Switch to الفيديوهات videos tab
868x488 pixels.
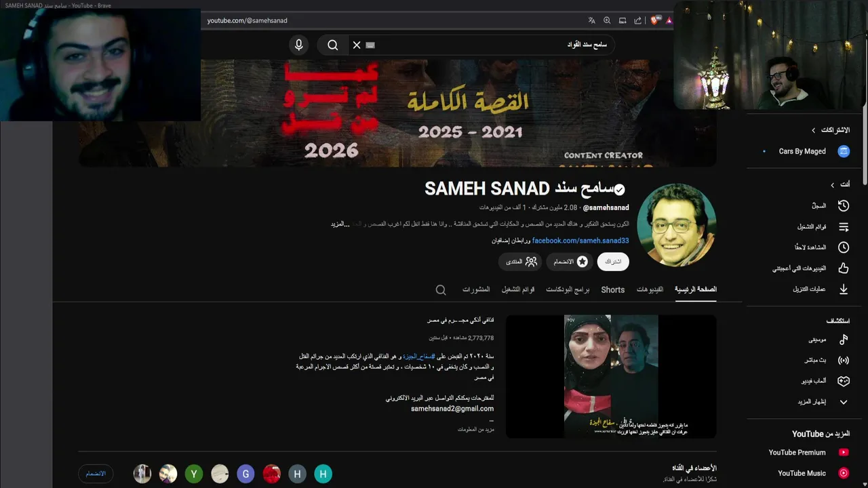(x=650, y=289)
